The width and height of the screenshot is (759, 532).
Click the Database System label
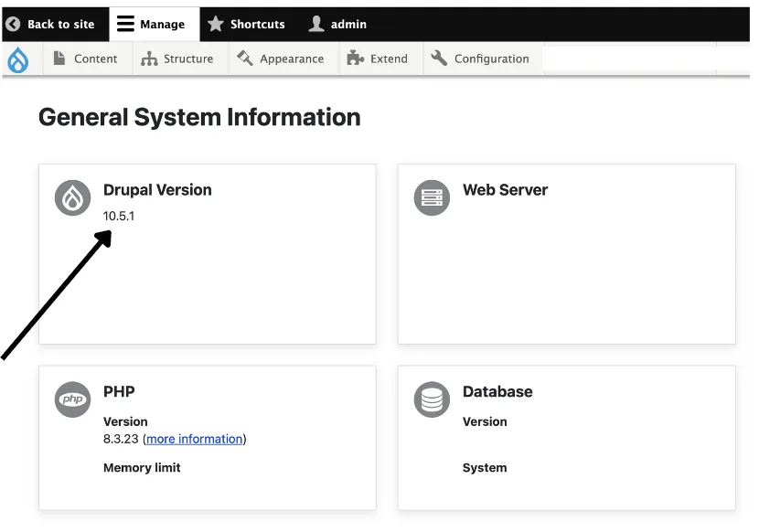[485, 468]
